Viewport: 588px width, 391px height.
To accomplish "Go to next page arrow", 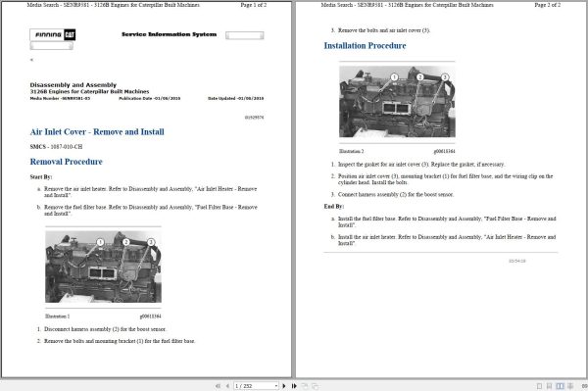I will point(284,386).
